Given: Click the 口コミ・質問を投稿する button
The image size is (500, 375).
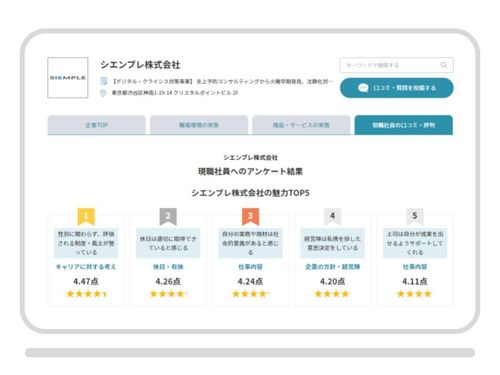Looking at the screenshot, I should point(397,88).
